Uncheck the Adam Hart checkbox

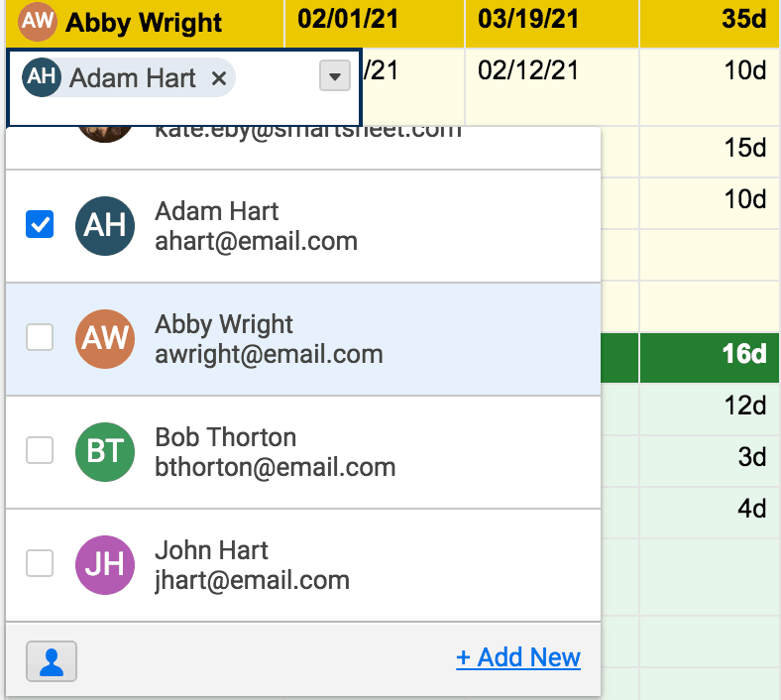[40, 224]
